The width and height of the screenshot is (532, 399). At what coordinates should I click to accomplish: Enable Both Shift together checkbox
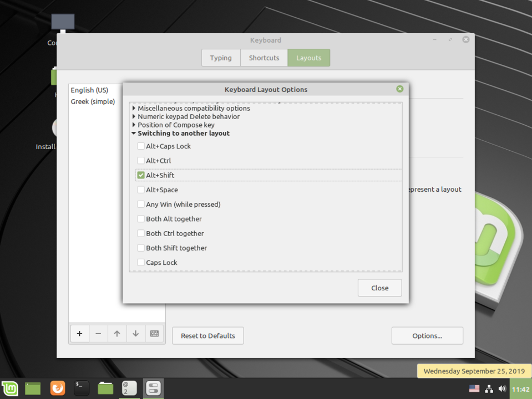[141, 248]
